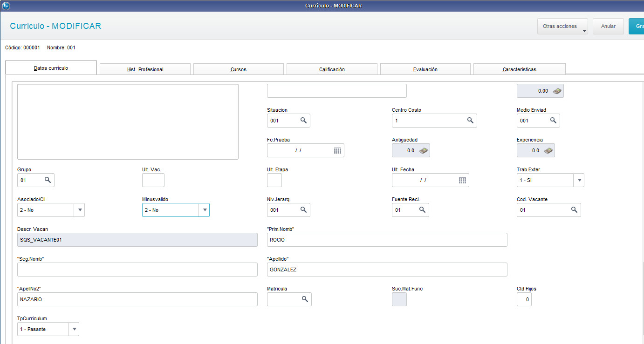Viewport: 644px width, 344px height.
Task: Click the Seg.Nomb input field
Action: point(137,270)
